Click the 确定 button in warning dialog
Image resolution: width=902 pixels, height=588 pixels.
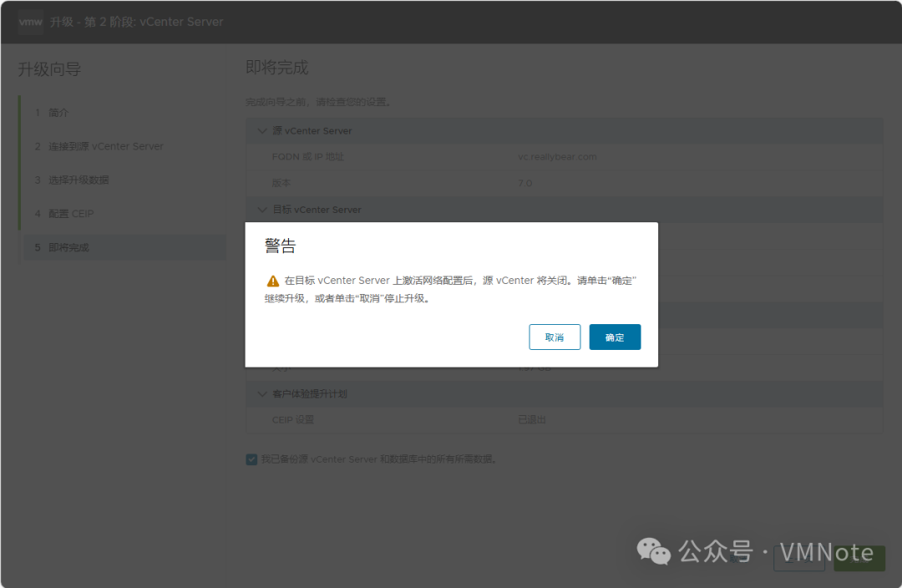coord(615,337)
